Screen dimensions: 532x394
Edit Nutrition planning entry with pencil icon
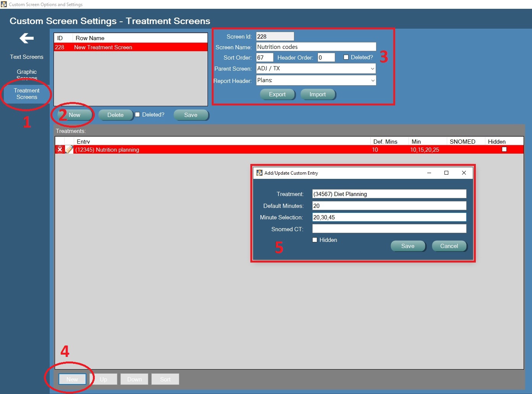point(69,149)
